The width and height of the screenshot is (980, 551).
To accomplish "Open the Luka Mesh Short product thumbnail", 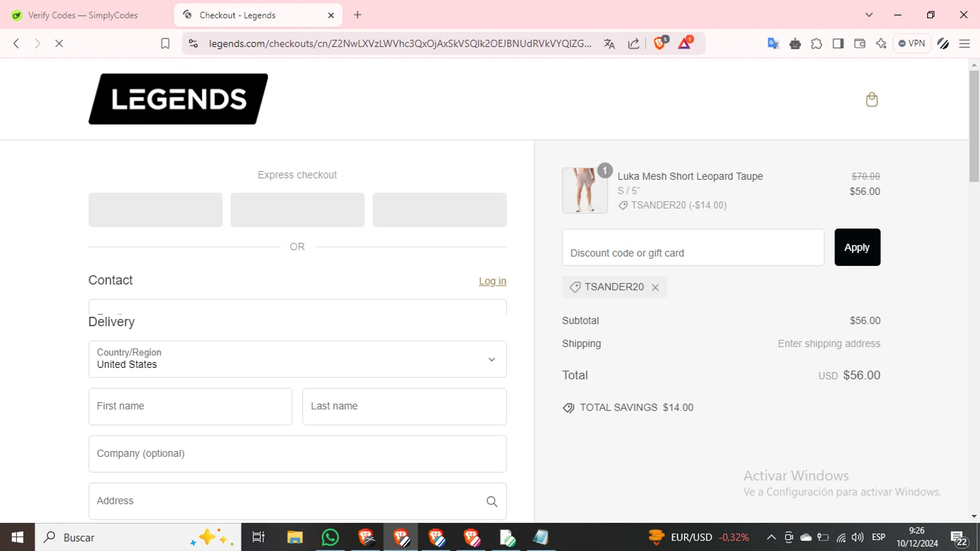I will click(585, 190).
